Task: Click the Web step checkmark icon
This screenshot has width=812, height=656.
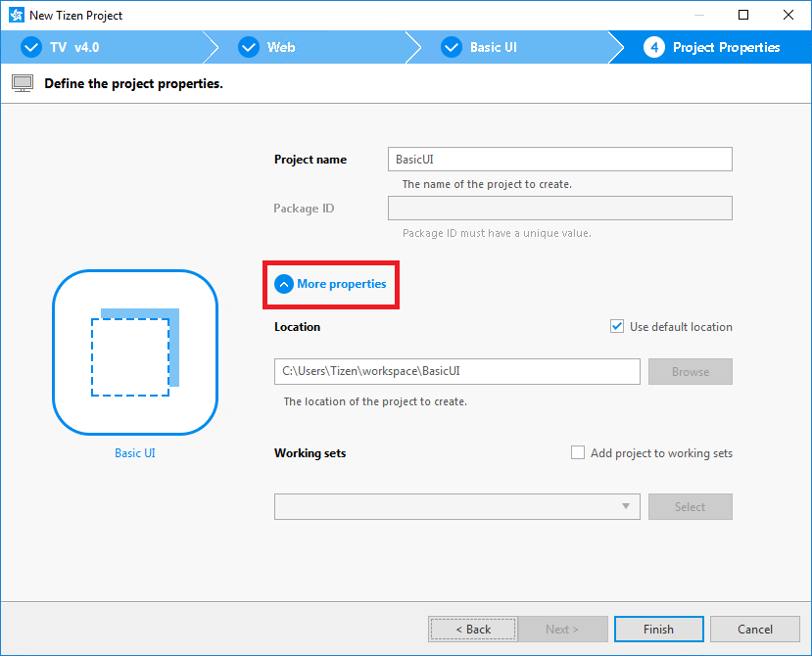Action: [250, 47]
